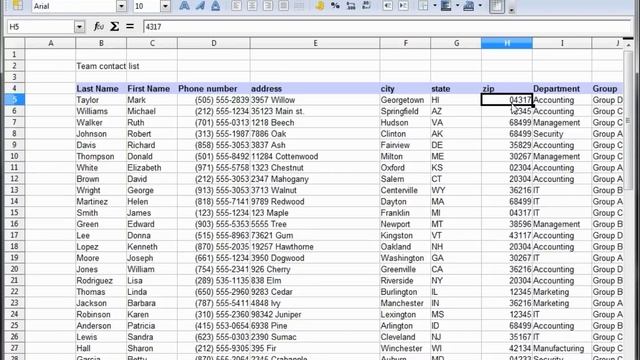
Task: Apply Underline formatting
Action: click(x=216, y=6)
